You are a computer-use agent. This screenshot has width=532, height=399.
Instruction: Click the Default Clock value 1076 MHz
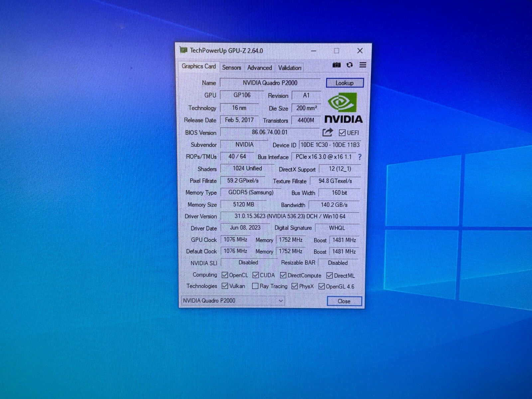[x=235, y=251]
